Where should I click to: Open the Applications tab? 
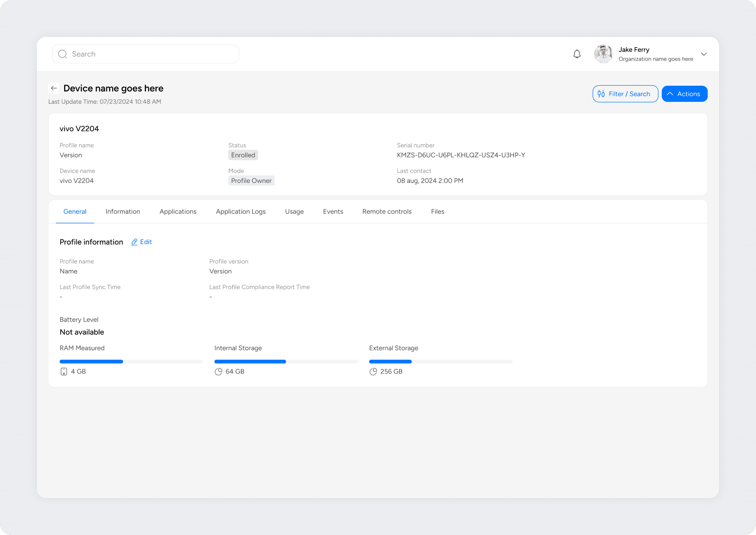(x=178, y=212)
